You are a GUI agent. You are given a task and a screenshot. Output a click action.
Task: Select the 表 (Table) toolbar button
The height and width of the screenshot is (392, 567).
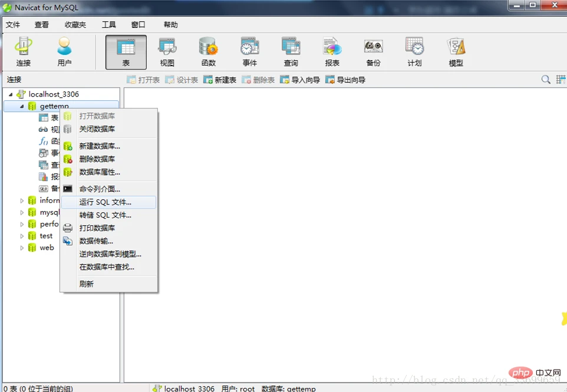[x=126, y=52]
